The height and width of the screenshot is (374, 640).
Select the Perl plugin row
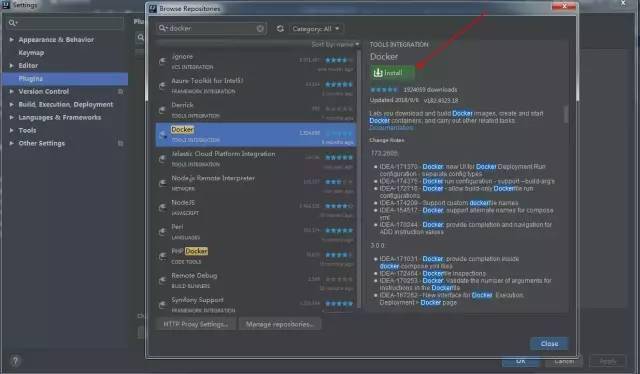[x=256, y=232]
